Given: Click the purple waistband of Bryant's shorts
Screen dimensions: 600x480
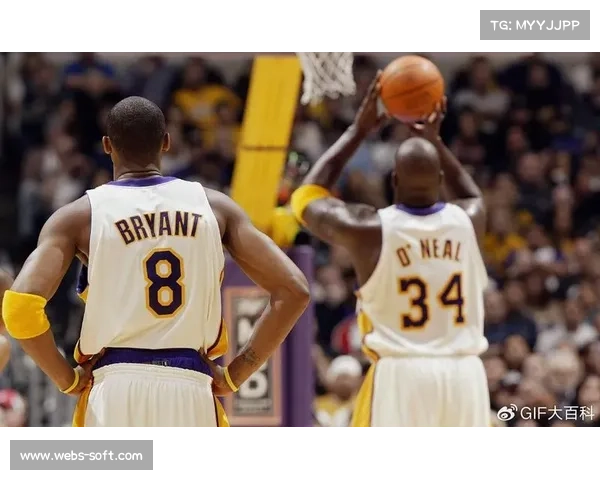Looking at the screenshot, I should 153,360.
